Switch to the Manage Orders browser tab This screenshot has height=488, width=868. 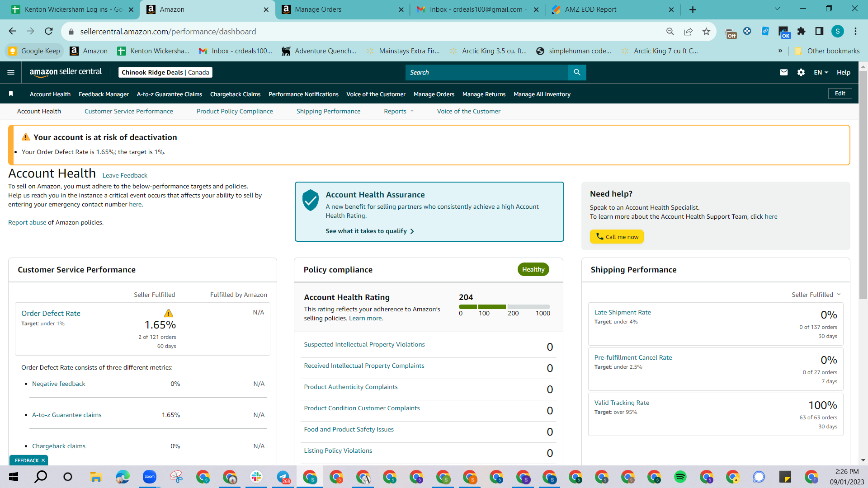coord(342,9)
